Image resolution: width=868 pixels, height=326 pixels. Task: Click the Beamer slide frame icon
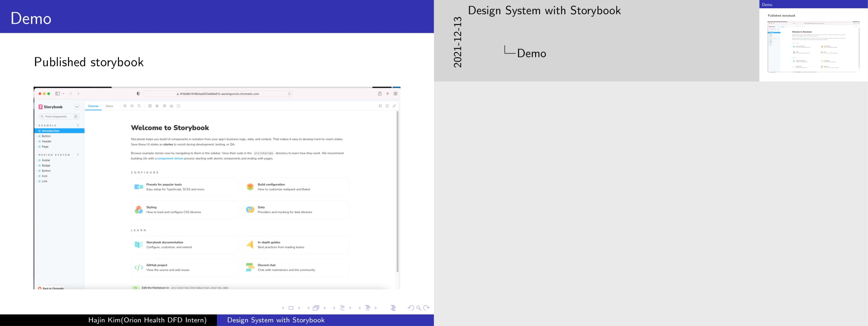click(291, 308)
